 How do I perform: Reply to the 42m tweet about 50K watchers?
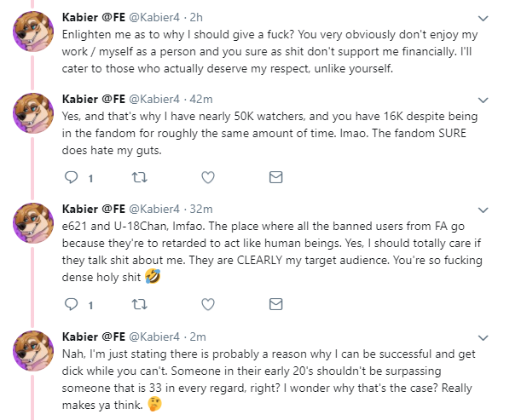[x=72, y=177]
